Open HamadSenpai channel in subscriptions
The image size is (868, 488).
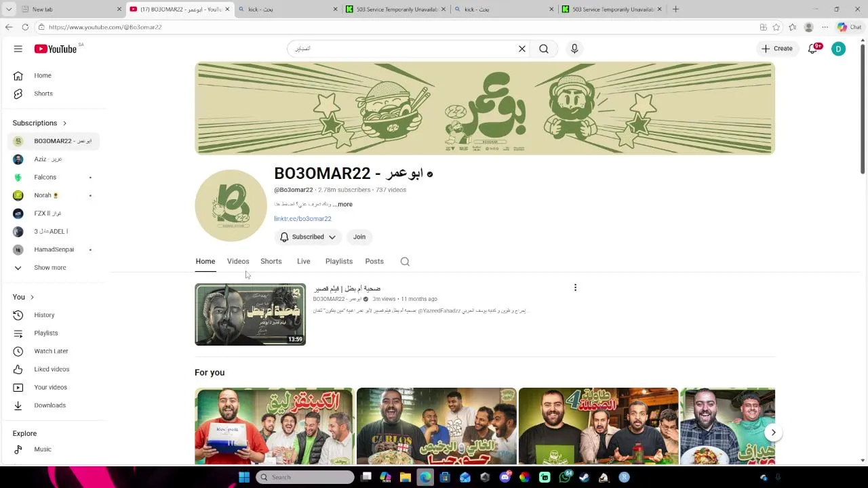coord(54,249)
